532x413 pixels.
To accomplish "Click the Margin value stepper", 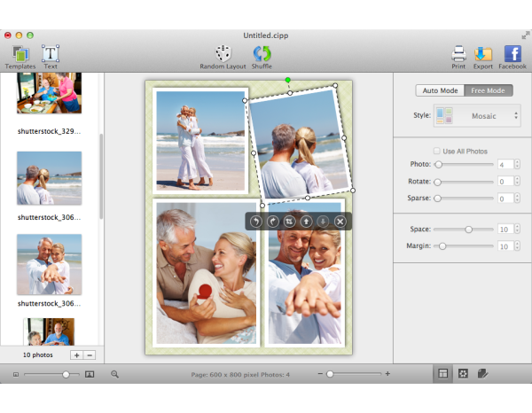I will 516,245.
